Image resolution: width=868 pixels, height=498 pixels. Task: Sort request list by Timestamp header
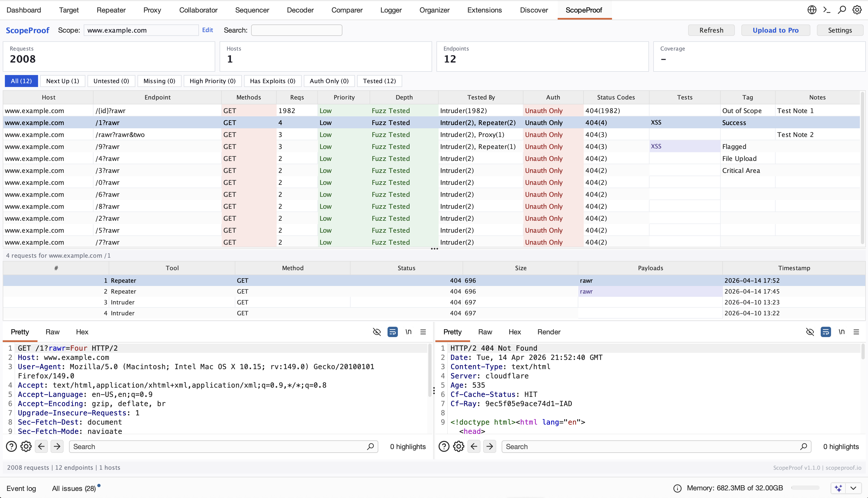tap(794, 268)
